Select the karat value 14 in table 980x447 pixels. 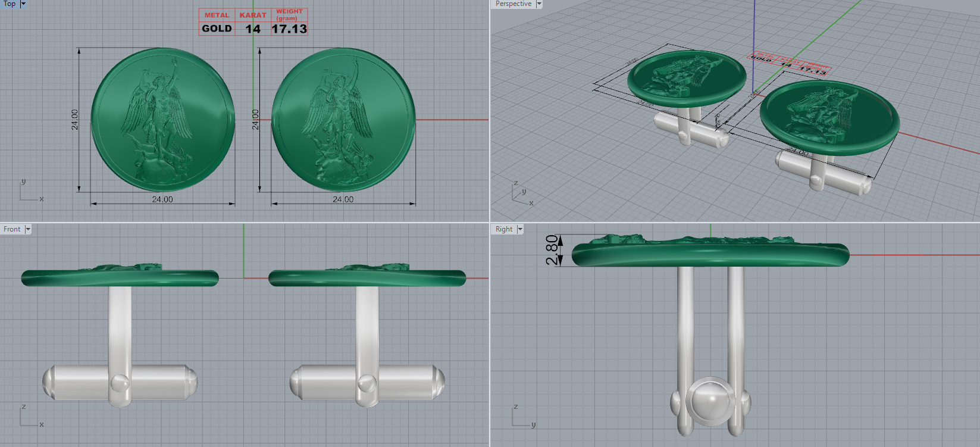(253, 29)
